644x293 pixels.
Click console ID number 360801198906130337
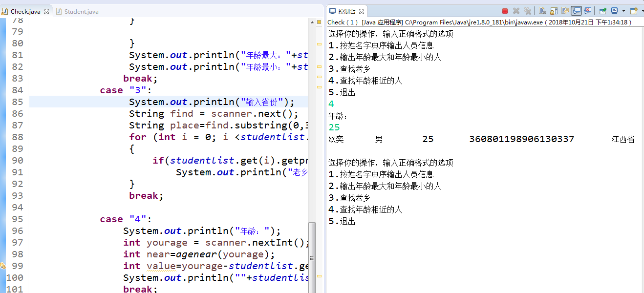point(521,139)
